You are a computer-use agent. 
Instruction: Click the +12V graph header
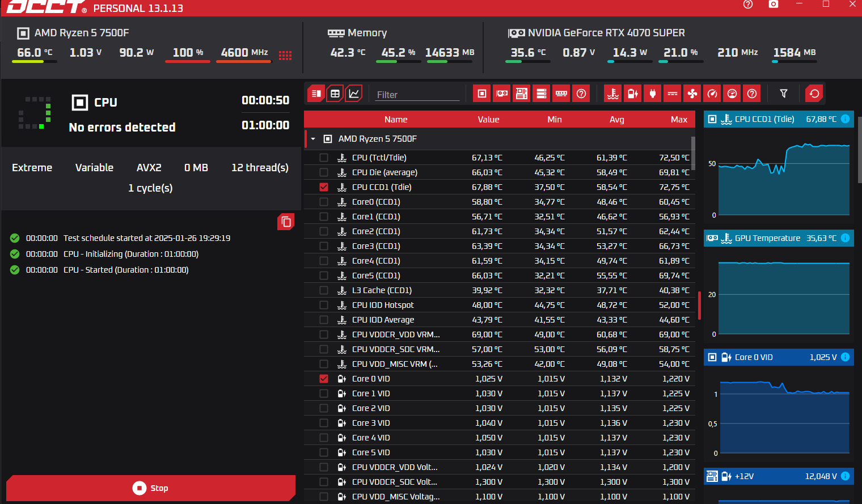pyautogui.click(x=779, y=476)
